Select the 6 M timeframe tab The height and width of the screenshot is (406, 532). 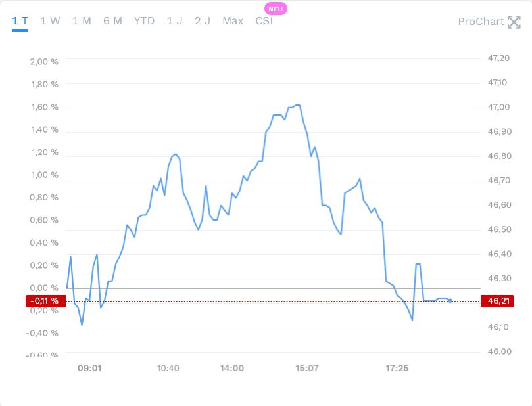[112, 21]
